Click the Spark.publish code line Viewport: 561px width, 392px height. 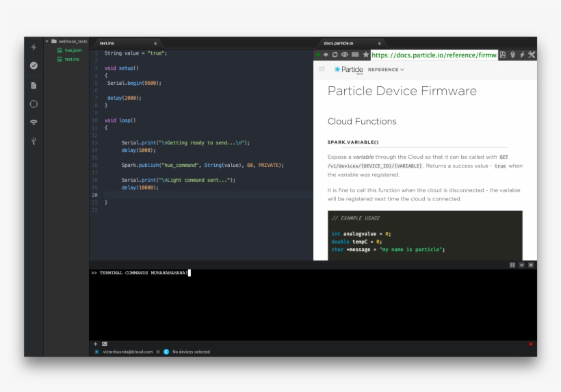pyautogui.click(x=203, y=166)
